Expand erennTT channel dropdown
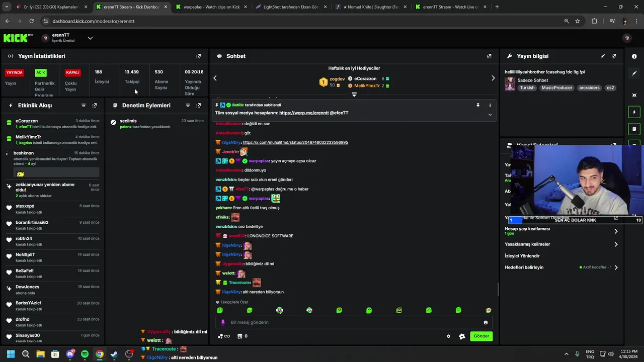Screen dimensions: 644x362 coord(90,38)
